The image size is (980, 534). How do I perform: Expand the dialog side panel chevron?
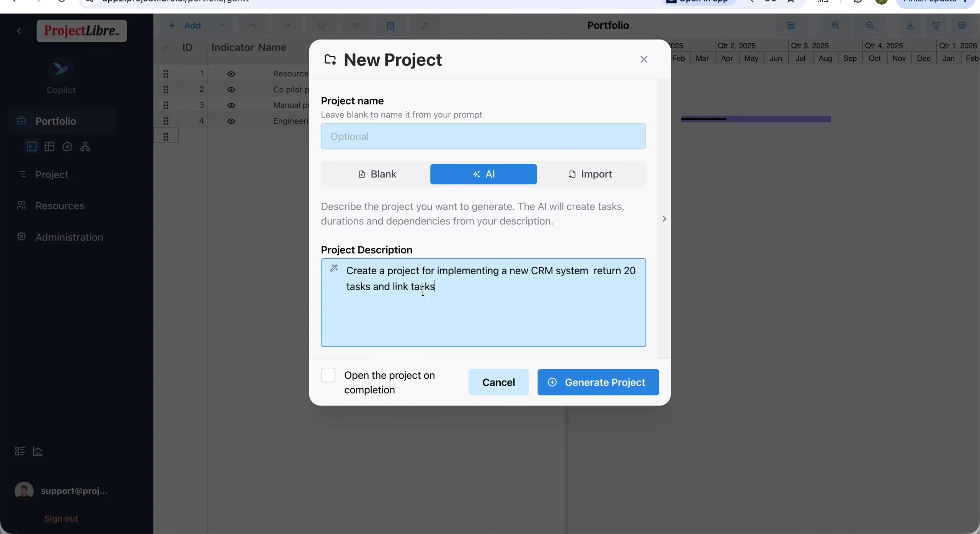pos(664,219)
